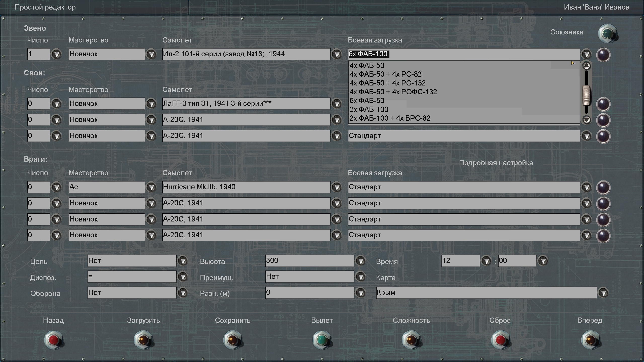Image resolution: width=644 pixels, height=362 pixels.
Task: Select 4x ФАБ-50 + 4x РС-132 loadout
Action: (x=387, y=83)
